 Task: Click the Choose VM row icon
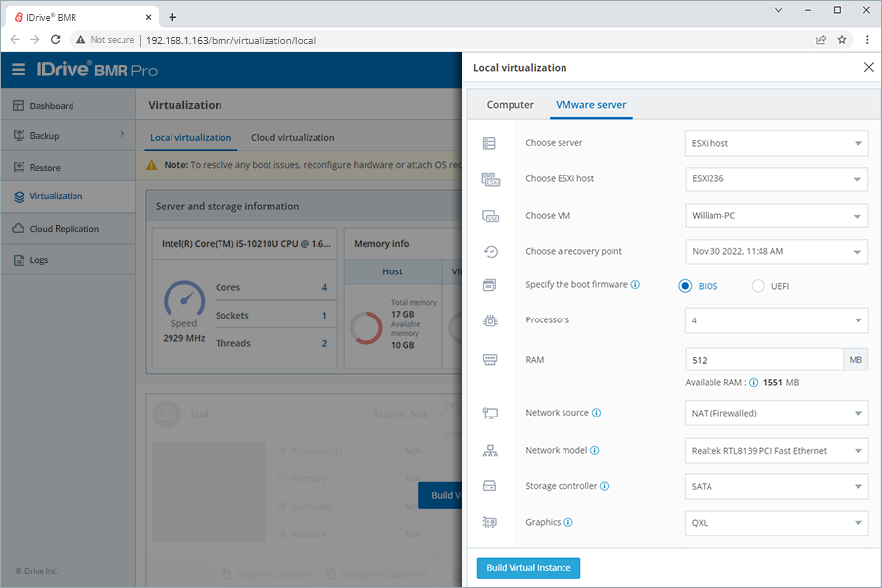click(491, 216)
